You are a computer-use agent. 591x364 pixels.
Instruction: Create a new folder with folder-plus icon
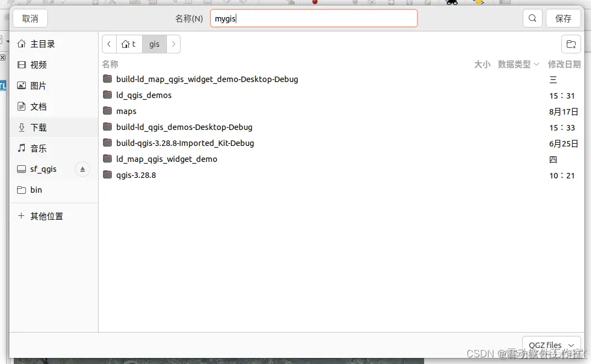(571, 44)
